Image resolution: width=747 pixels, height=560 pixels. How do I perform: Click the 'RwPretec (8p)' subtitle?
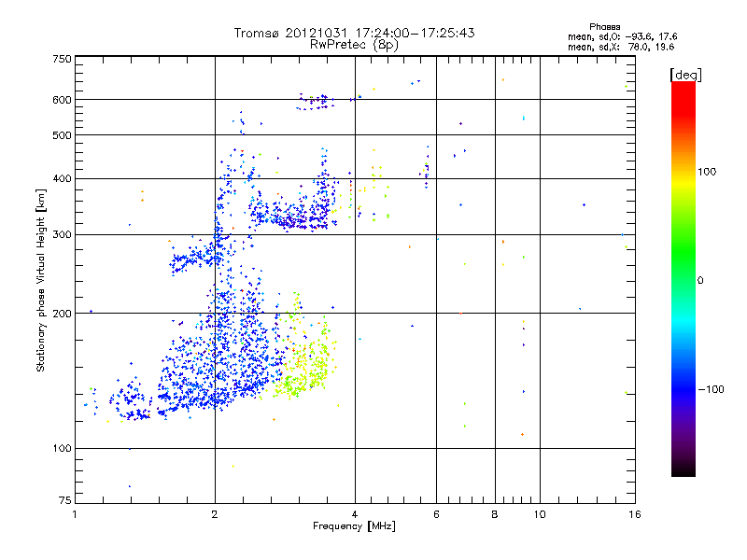(354, 45)
